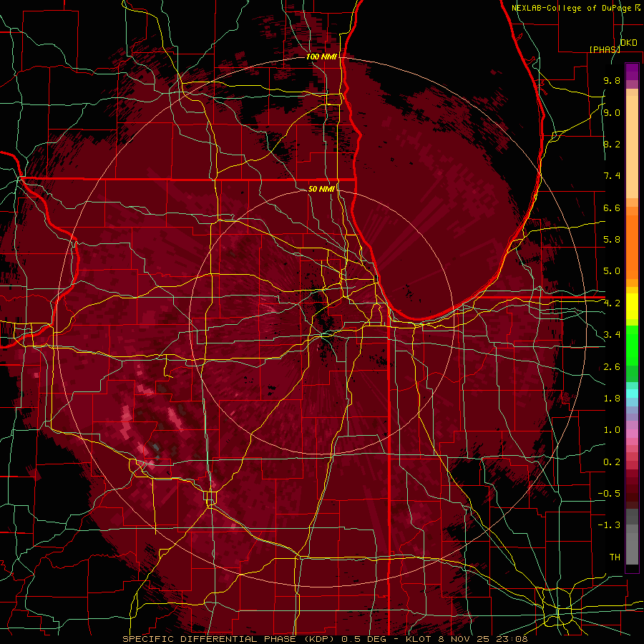This screenshot has width=644, height=644.
Task: Select the 6.6 value on the color scale
Action: [612, 208]
